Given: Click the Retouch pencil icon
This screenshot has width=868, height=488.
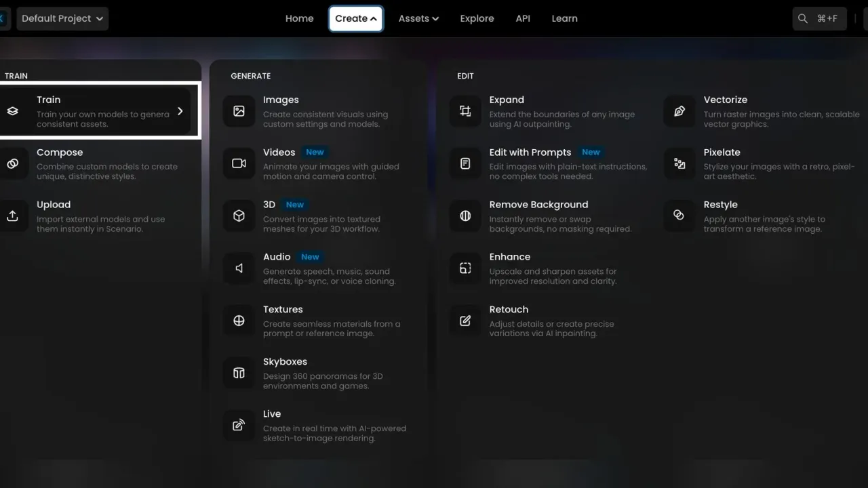Looking at the screenshot, I should (x=465, y=321).
